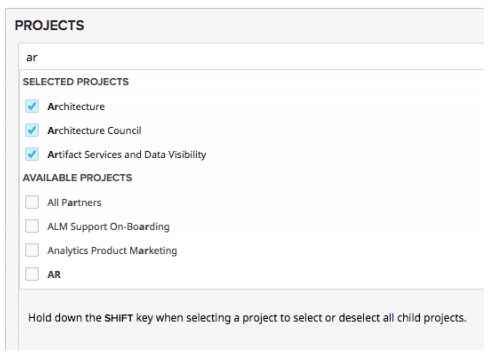This screenshot has height=361, width=491.
Task: Deselect Artifact Services and Data Visibility checkbox
Action: [32, 154]
